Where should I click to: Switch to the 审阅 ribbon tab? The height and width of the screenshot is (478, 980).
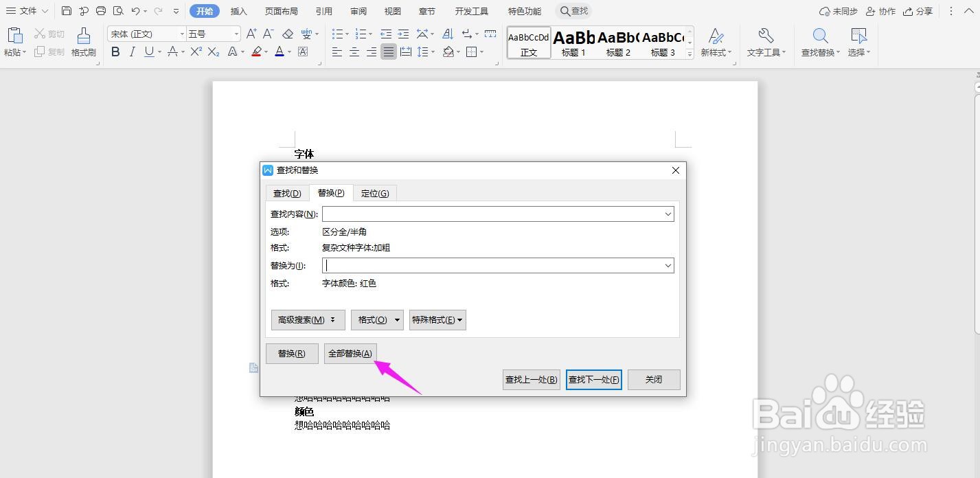[358, 11]
